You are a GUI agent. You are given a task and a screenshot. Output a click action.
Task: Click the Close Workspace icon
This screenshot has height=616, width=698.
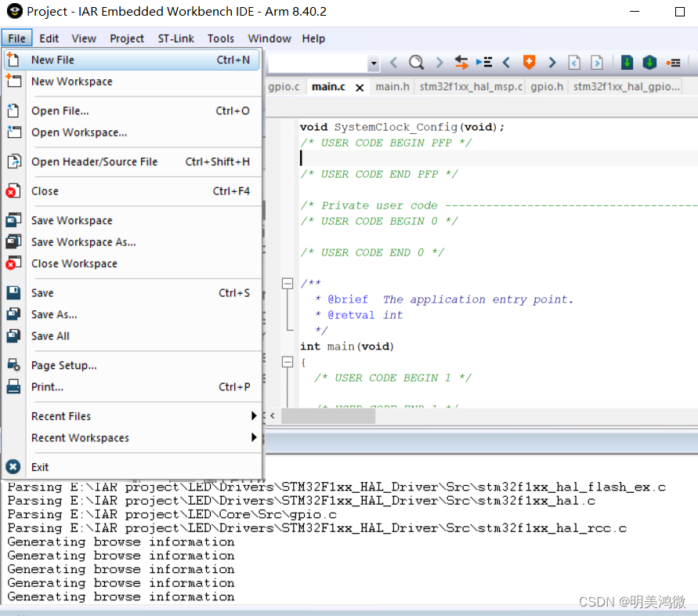pyautogui.click(x=13, y=263)
